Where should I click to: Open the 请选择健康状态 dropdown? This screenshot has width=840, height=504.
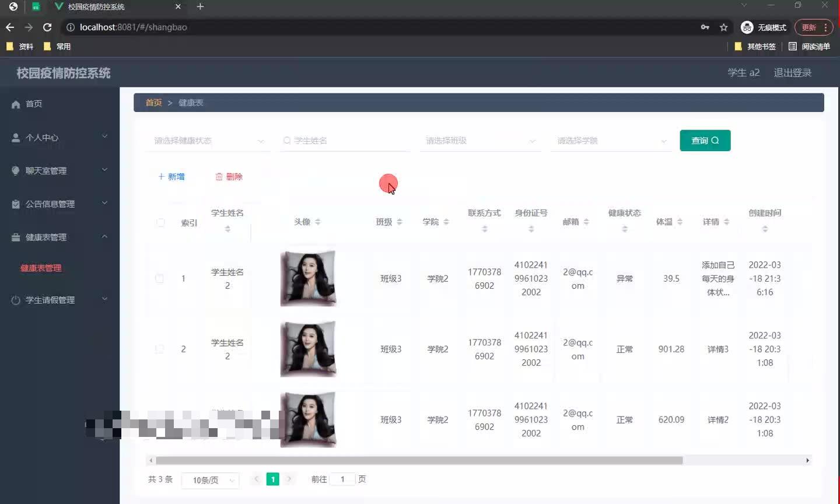click(x=208, y=141)
